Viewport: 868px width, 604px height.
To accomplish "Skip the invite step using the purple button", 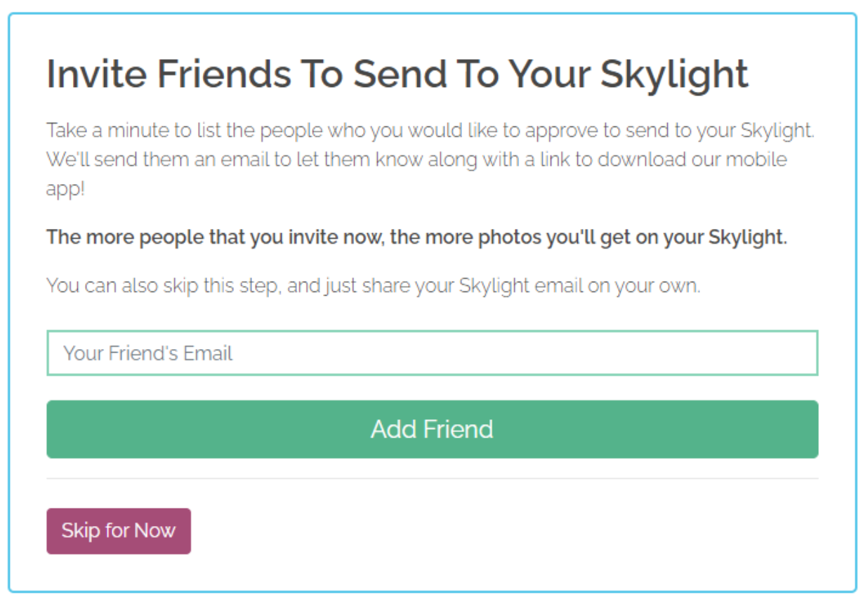I will (119, 531).
